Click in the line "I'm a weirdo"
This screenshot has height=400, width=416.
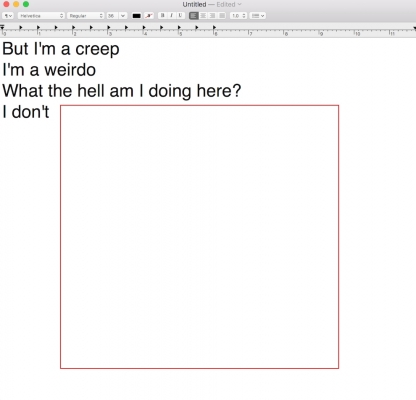coord(49,70)
